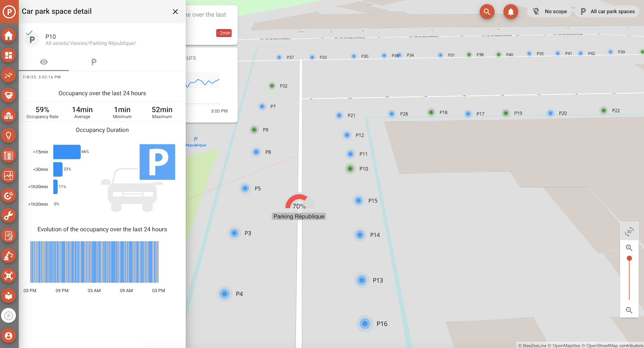
Task: Click the OpenStreetMap contributors link
Action: click(x=614, y=346)
